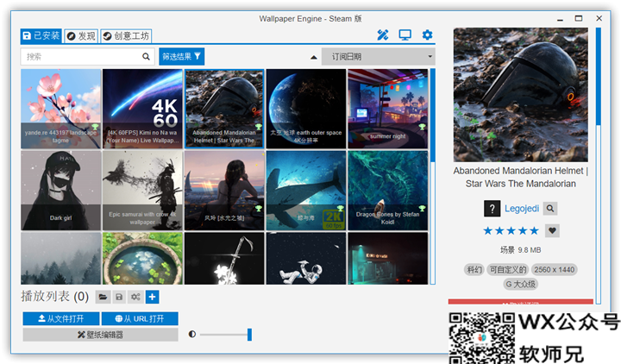Click the large Mandalorian helmet preview image
The height and width of the screenshot is (364, 621).
click(x=520, y=94)
